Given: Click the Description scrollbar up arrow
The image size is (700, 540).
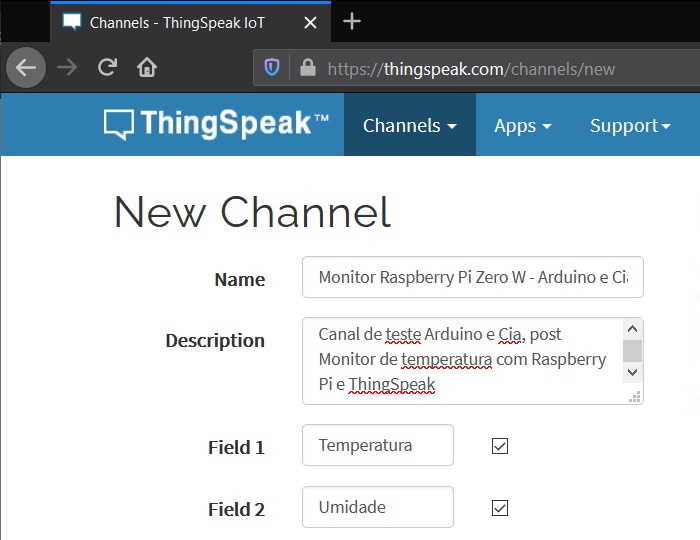Looking at the screenshot, I should pos(632,329).
